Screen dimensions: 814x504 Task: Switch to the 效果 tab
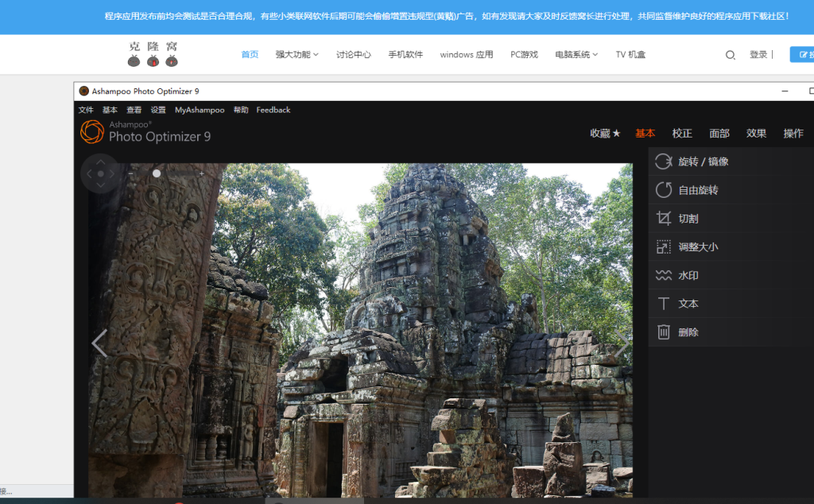pos(757,134)
